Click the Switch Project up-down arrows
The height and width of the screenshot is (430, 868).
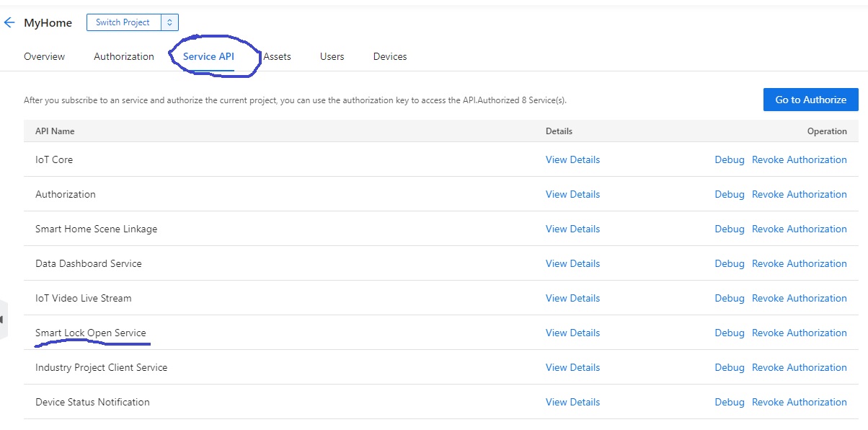[x=169, y=22]
